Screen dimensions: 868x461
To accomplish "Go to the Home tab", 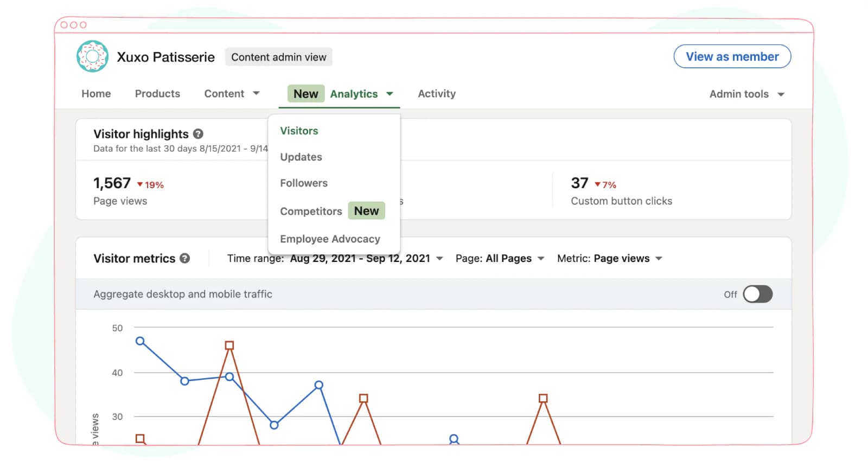I will [x=96, y=94].
